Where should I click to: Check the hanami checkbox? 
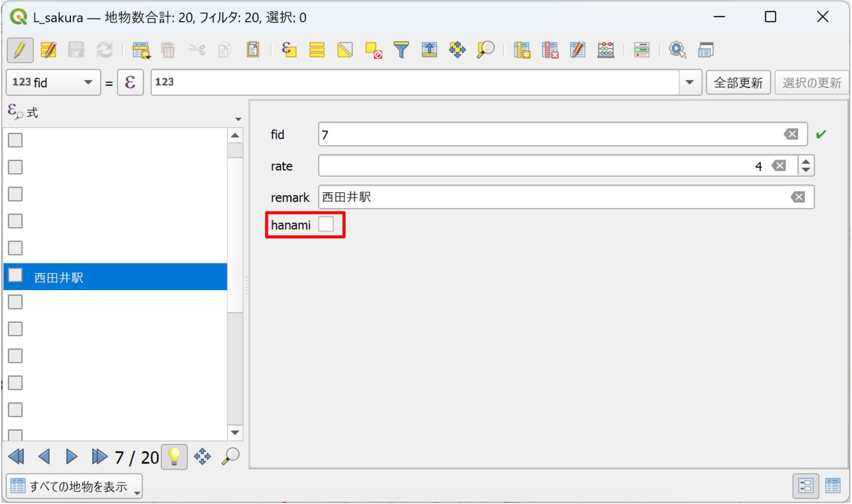click(x=326, y=224)
